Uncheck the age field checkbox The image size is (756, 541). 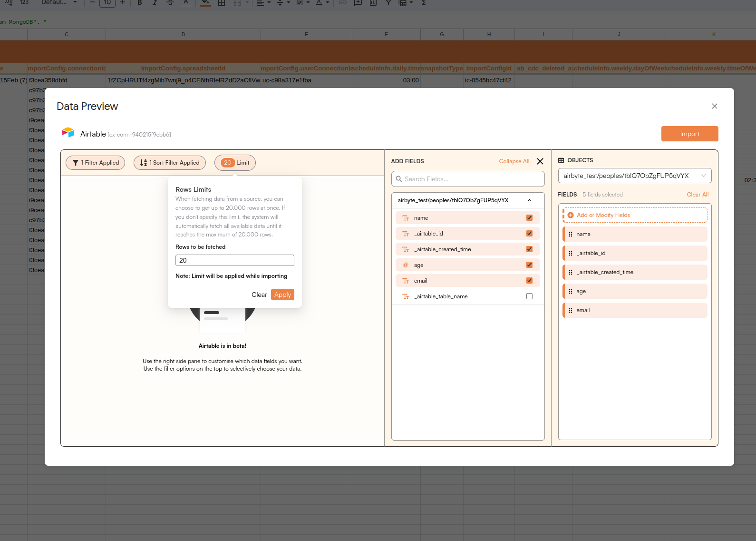529,265
